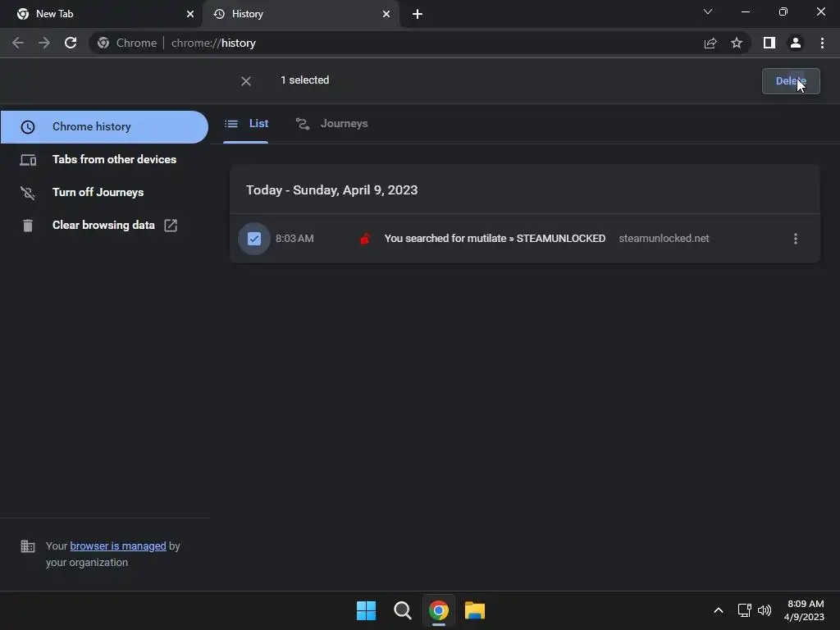Click the chrome://history address bar

click(418, 43)
